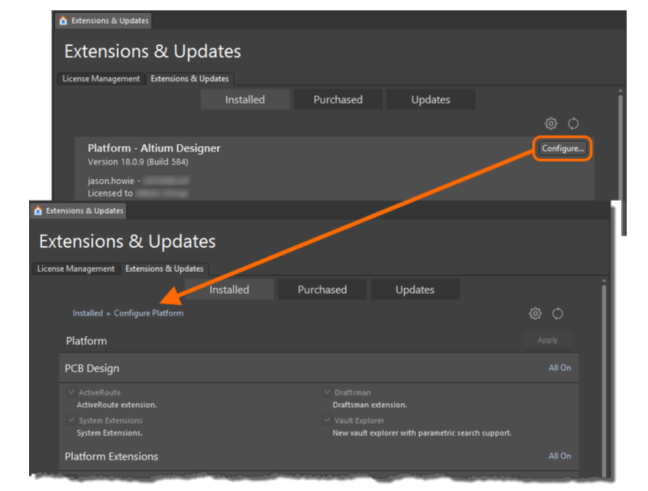Click All On for PCB Design section
648x491 pixels.
[x=559, y=368]
